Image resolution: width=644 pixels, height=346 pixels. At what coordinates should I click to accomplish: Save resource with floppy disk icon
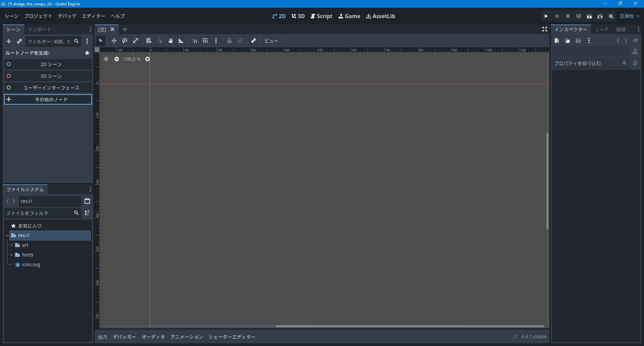(x=578, y=41)
